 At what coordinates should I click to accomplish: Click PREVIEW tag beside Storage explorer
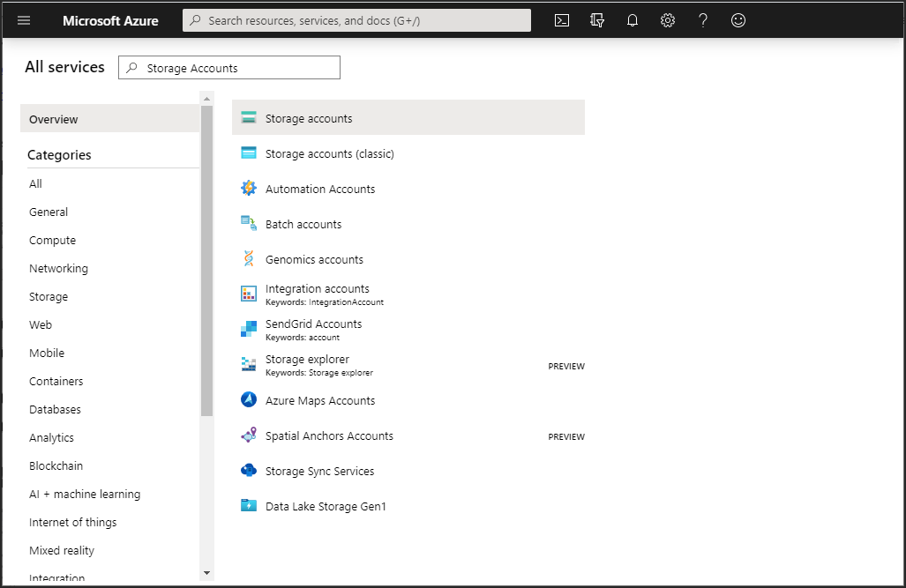(x=566, y=366)
